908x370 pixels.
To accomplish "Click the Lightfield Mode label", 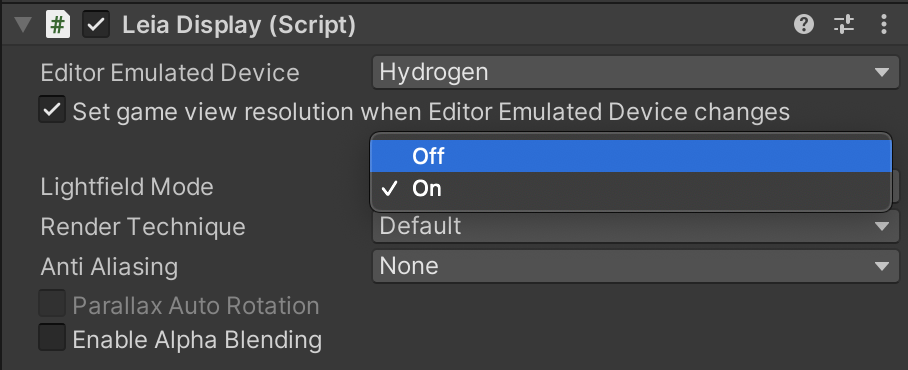I will tap(127, 187).
